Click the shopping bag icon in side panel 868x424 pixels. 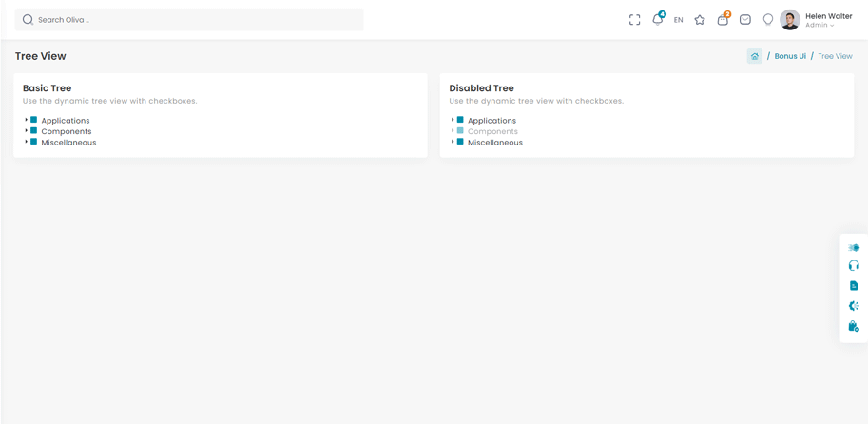854,326
